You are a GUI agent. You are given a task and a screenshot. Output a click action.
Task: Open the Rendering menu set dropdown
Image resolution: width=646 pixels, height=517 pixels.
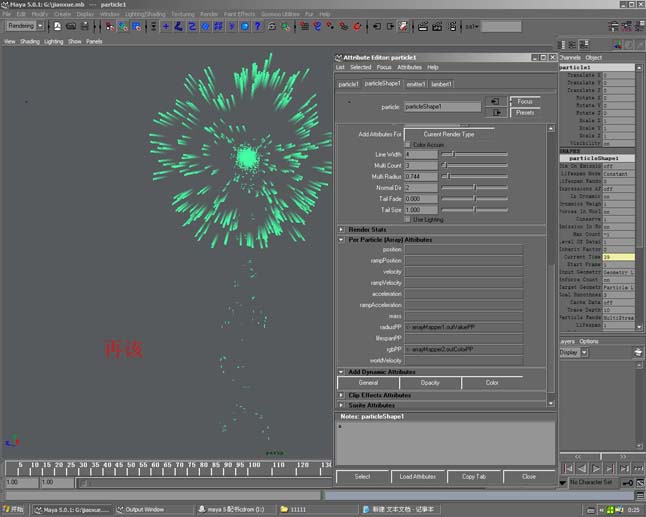coord(40,26)
